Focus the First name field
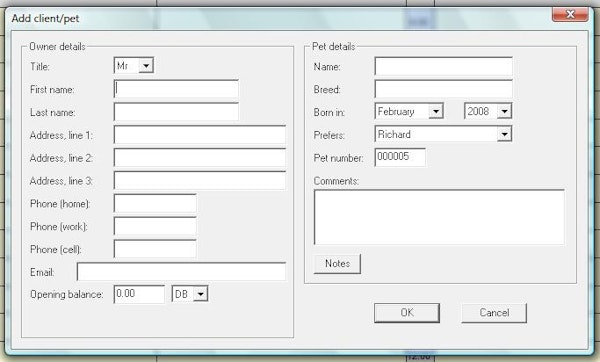The height and width of the screenshot is (362, 600). coord(176,89)
